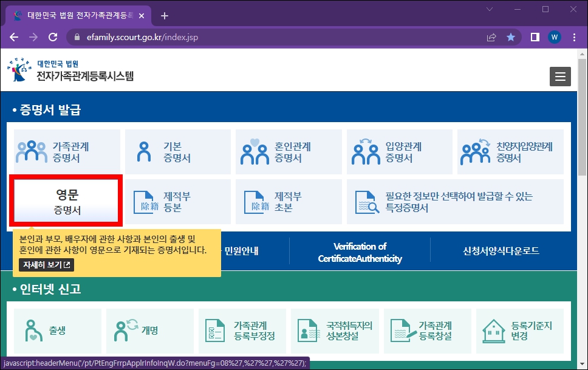Image resolution: width=588 pixels, height=370 pixels.
Task: Switch to Verification of CertificateAuthenticity
Action: (360, 250)
